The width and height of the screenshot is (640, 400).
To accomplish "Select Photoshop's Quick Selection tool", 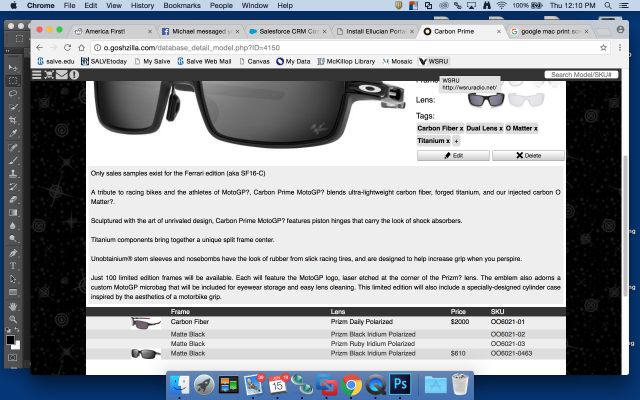I will tap(13, 107).
